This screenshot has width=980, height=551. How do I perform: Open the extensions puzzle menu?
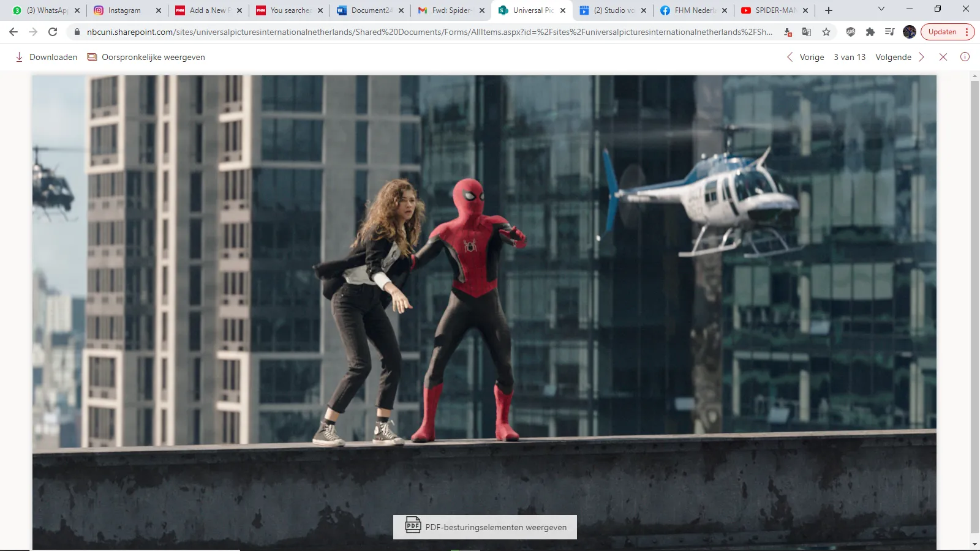tap(870, 32)
